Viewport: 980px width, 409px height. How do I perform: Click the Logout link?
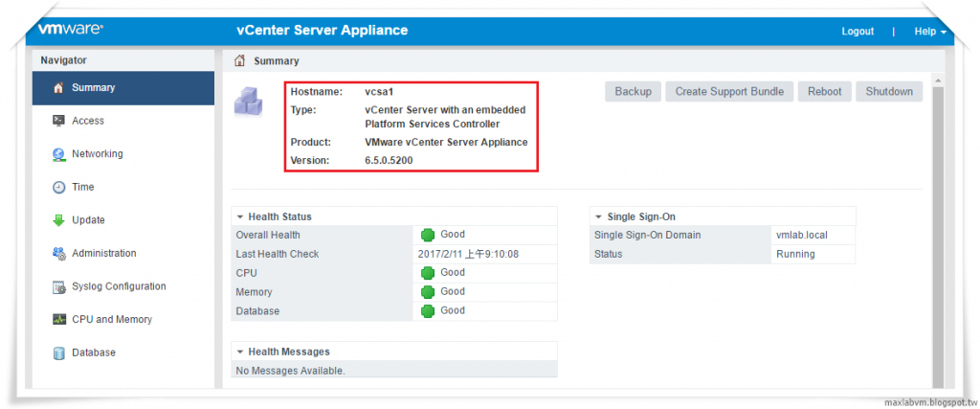[x=857, y=32]
